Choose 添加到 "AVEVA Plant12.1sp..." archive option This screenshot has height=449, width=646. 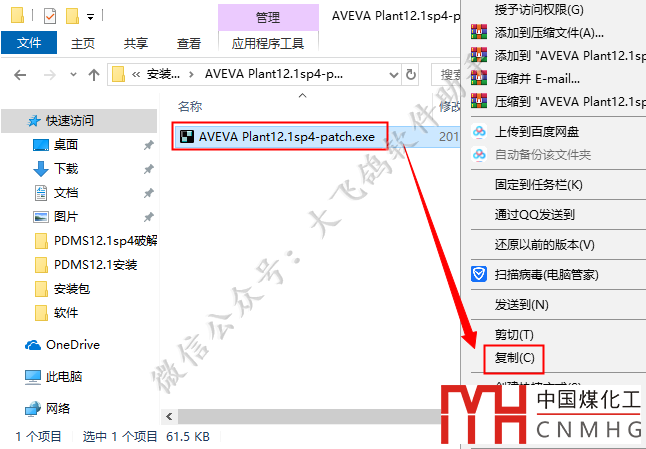tap(570, 55)
